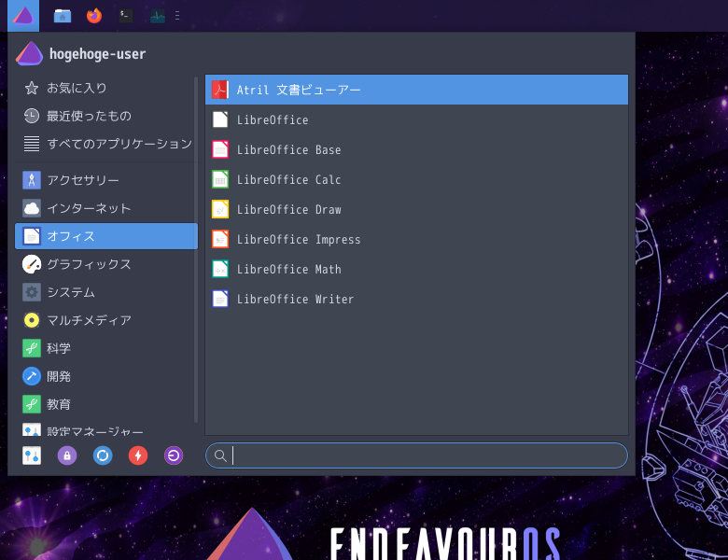The height and width of the screenshot is (560, 728).
Task: Open LibreOffice Base icon
Action: [220, 149]
